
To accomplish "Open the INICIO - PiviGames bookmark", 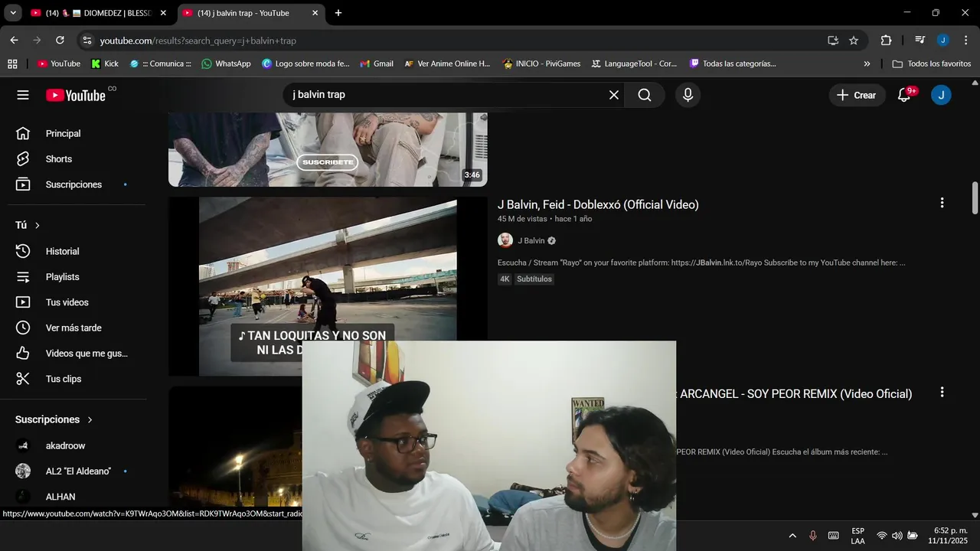I will click(541, 64).
